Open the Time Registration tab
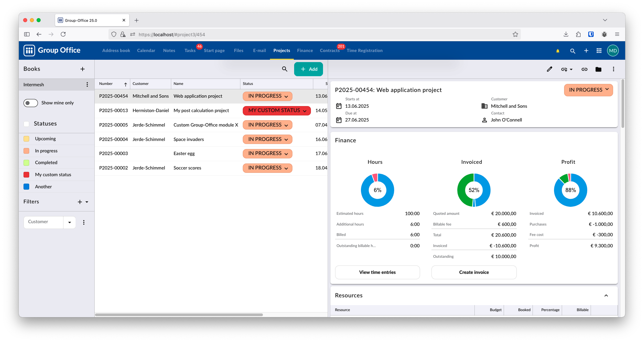The width and height of the screenshot is (644, 342). (x=365, y=51)
